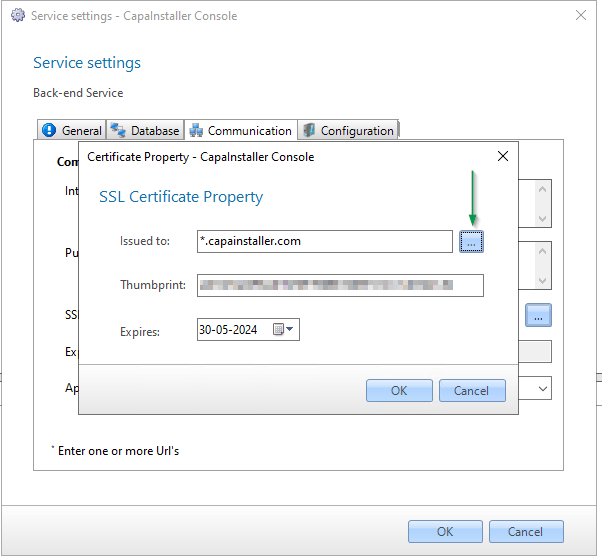The height and width of the screenshot is (559, 602).
Task: Click the Communication tab network icon
Action: 196,131
